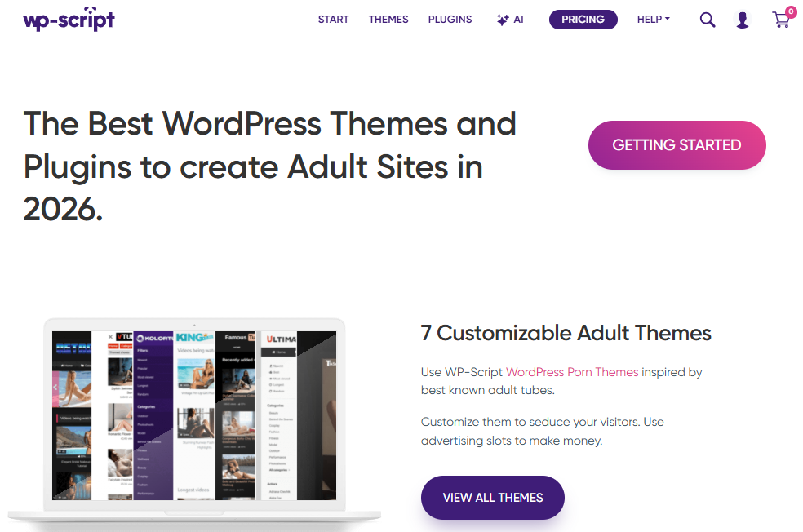The height and width of the screenshot is (532, 803).
Task: Go to the START menu item
Action: (x=333, y=20)
